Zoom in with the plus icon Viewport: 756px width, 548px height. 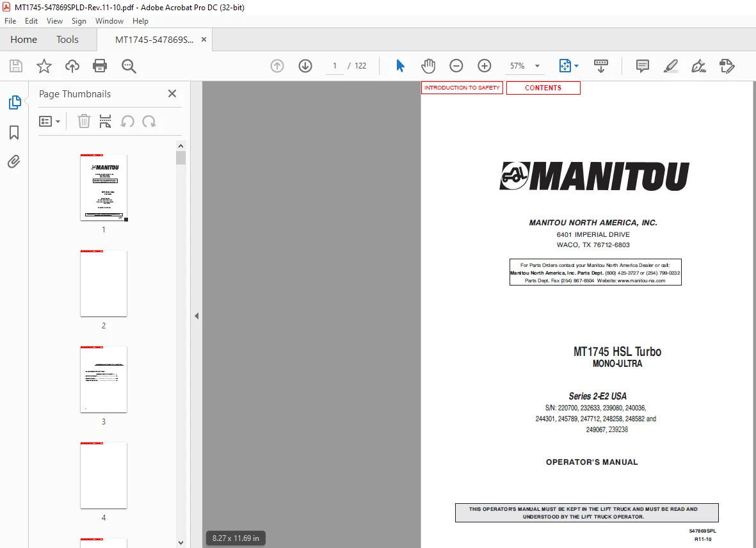tap(485, 66)
